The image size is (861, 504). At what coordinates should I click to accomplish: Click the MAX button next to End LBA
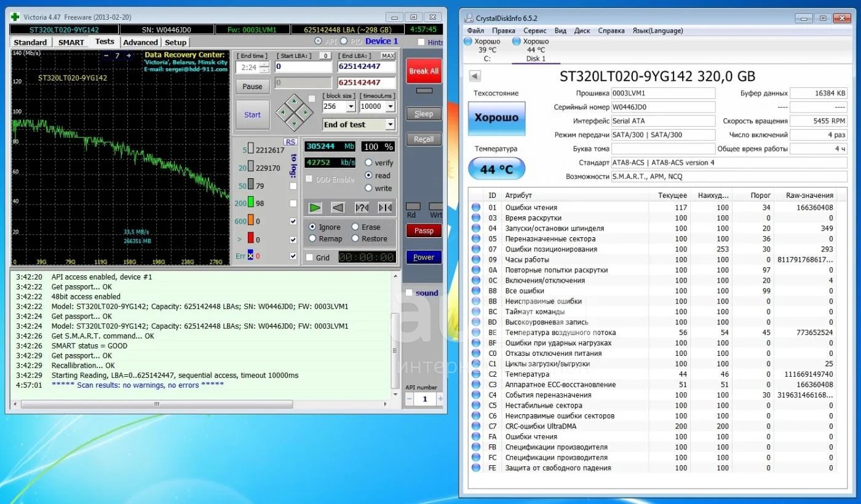389,56
